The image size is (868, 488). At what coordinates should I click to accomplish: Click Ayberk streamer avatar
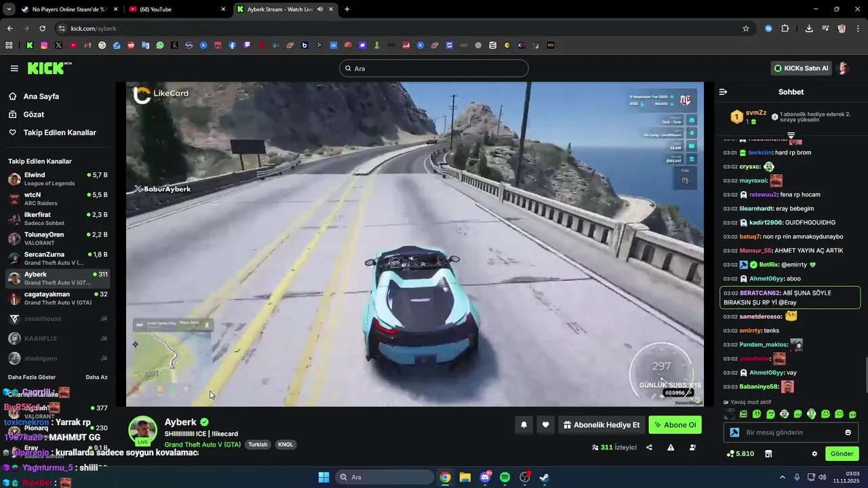point(143,430)
